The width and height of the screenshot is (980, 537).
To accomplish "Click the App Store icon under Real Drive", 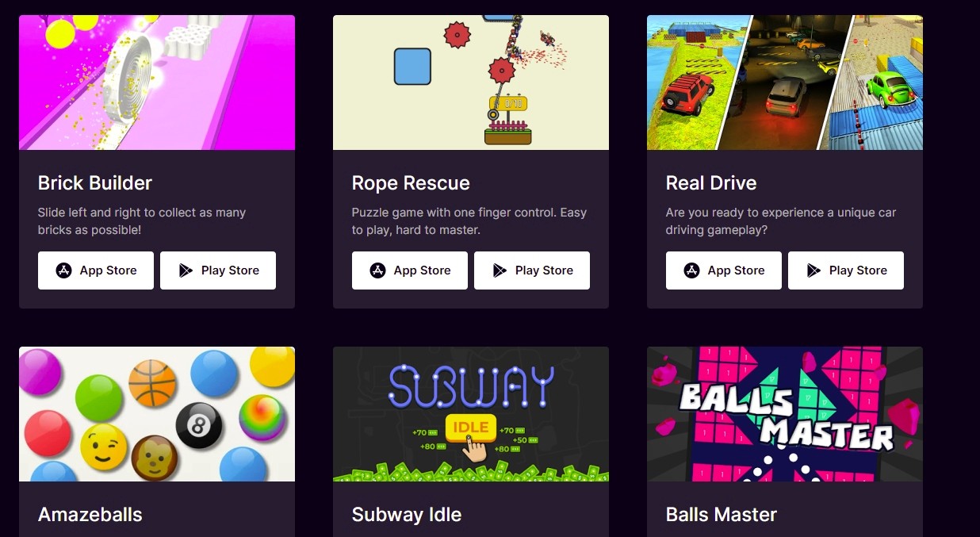I will point(692,270).
